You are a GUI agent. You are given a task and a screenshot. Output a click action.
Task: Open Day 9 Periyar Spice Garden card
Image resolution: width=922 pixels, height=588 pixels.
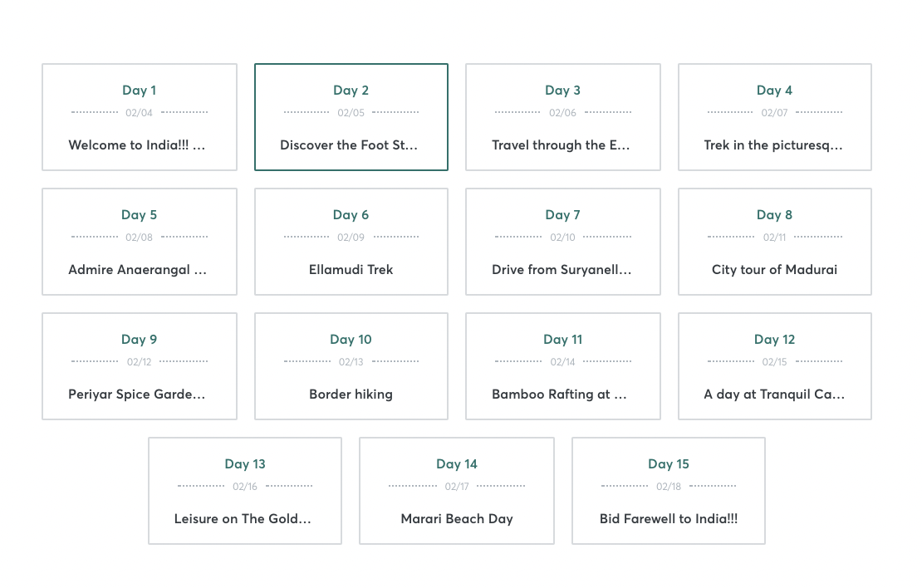139,366
